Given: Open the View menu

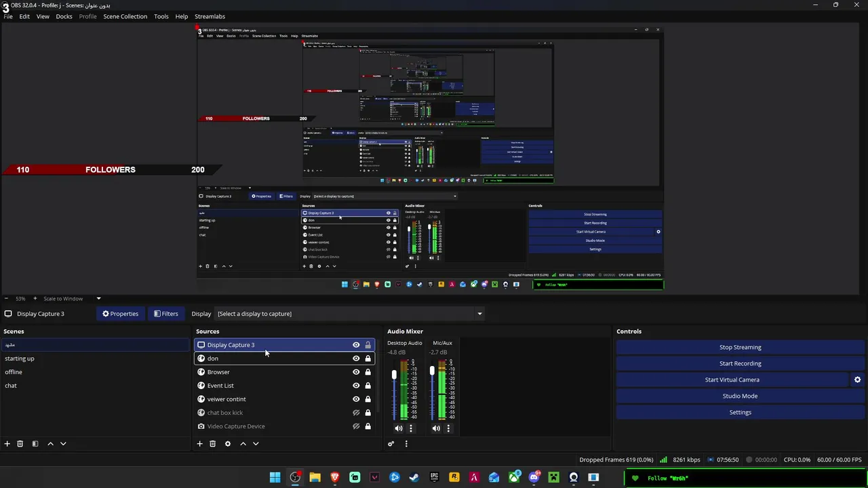Looking at the screenshot, I should point(43,16).
